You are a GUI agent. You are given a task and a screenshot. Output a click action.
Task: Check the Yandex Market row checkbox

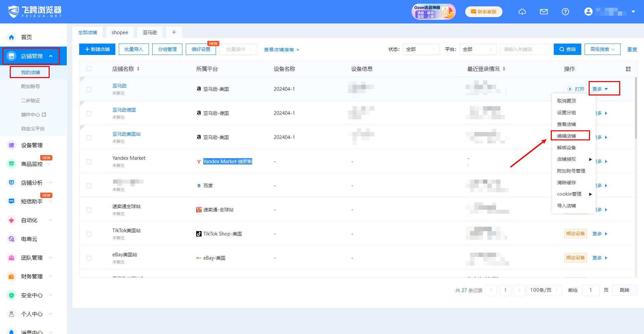click(x=89, y=162)
